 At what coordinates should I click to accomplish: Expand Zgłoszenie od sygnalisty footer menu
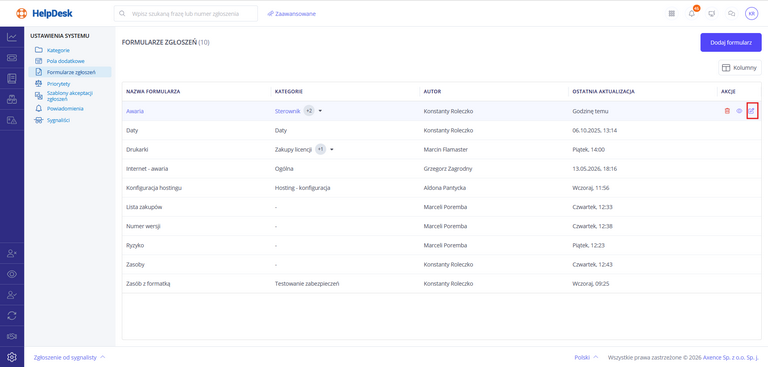69,357
